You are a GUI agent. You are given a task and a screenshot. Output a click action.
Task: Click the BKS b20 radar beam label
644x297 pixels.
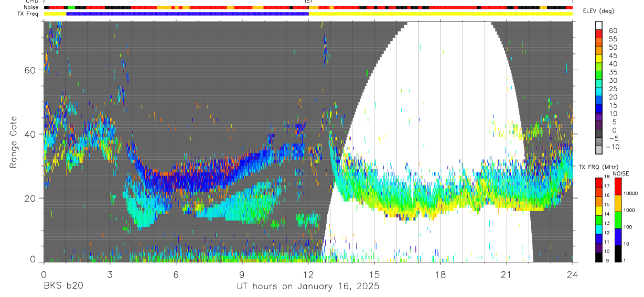[x=63, y=287]
